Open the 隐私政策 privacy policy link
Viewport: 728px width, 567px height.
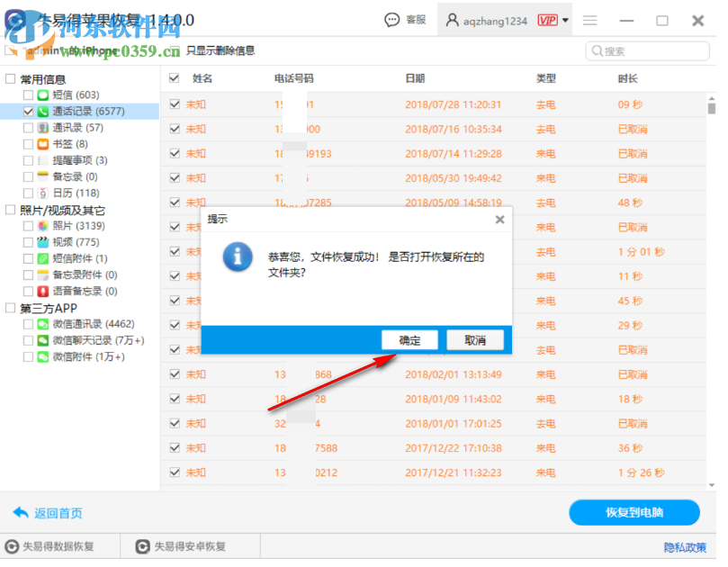[x=685, y=546]
